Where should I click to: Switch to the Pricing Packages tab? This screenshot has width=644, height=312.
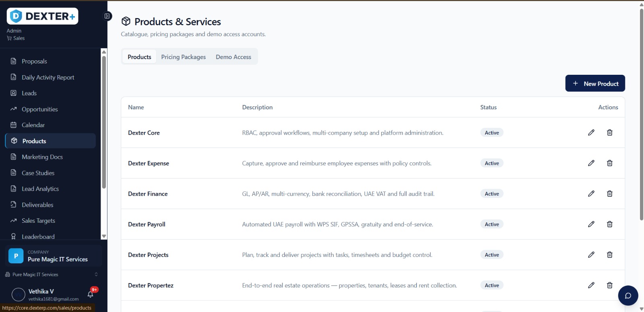coord(183,57)
